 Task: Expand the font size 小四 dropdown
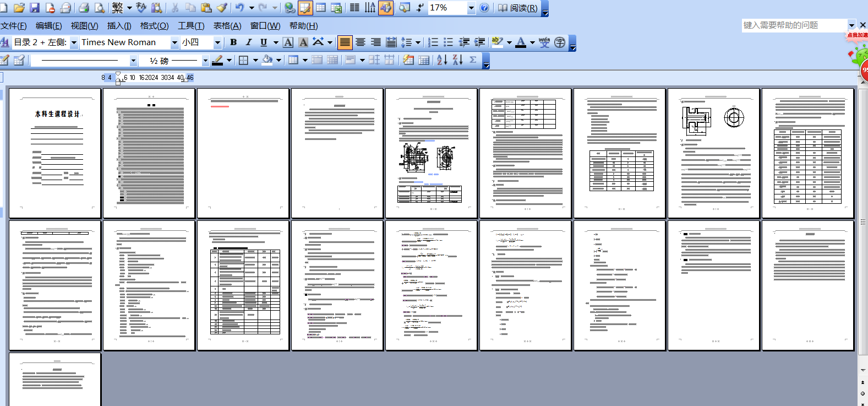[217, 42]
